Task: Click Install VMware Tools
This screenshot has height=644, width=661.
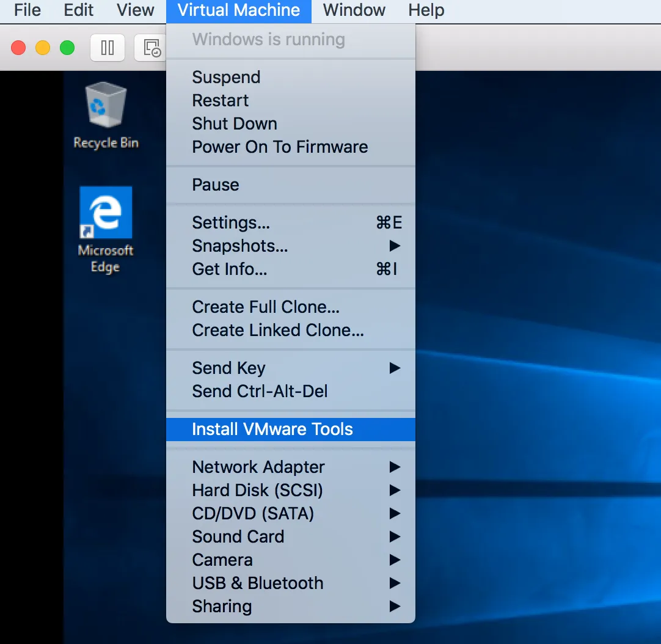Action: (291, 430)
